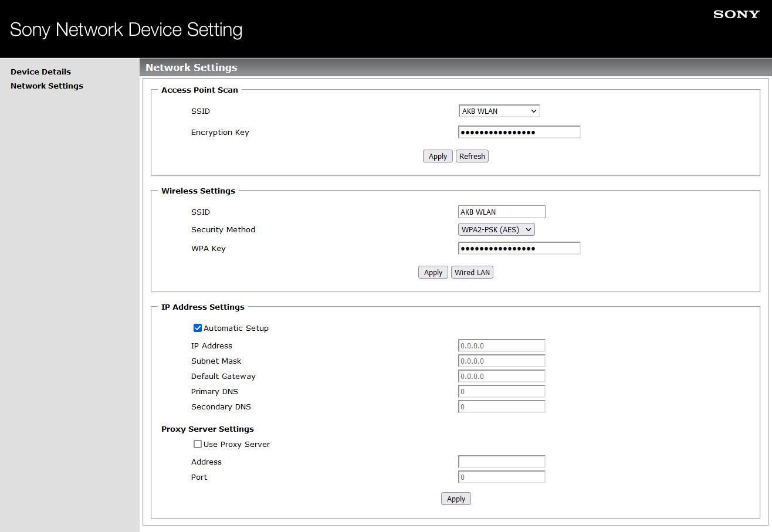
Task: Apply the IP address and proxy settings
Action: coord(456,499)
